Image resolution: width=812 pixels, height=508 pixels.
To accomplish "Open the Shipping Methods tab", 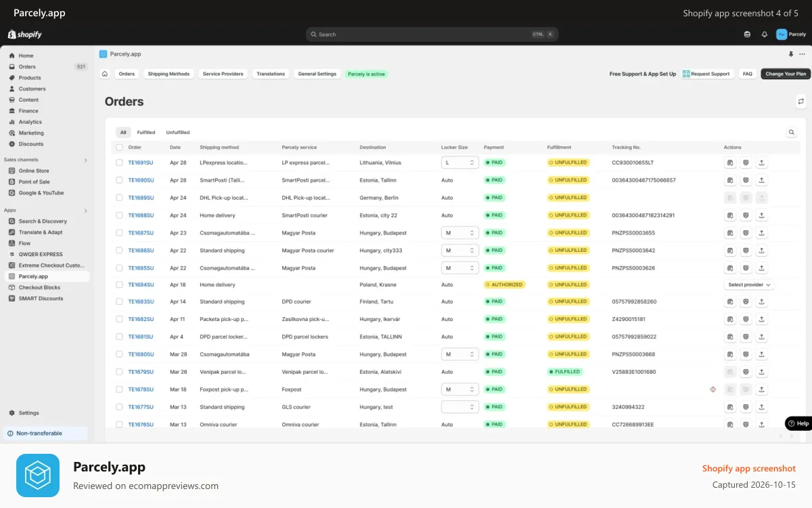I will [168, 74].
